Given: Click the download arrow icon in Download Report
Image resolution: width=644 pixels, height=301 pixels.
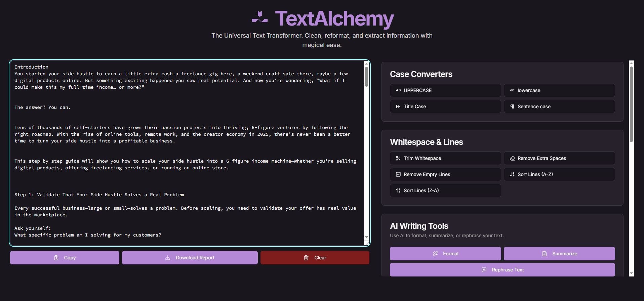Looking at the screenshot, I should [168, 258].
